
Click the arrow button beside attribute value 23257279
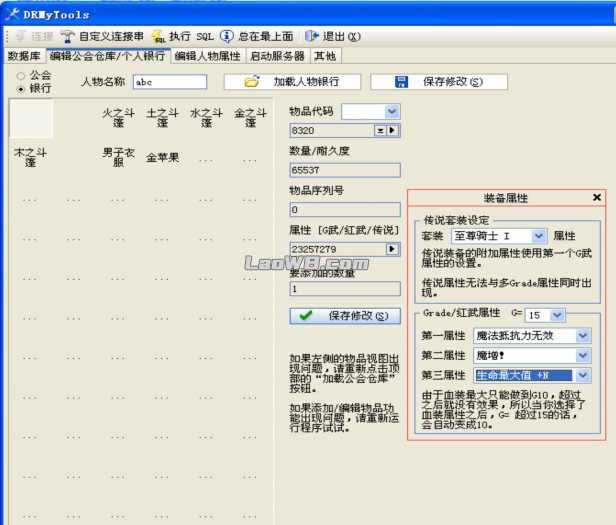tap(392, 249)
